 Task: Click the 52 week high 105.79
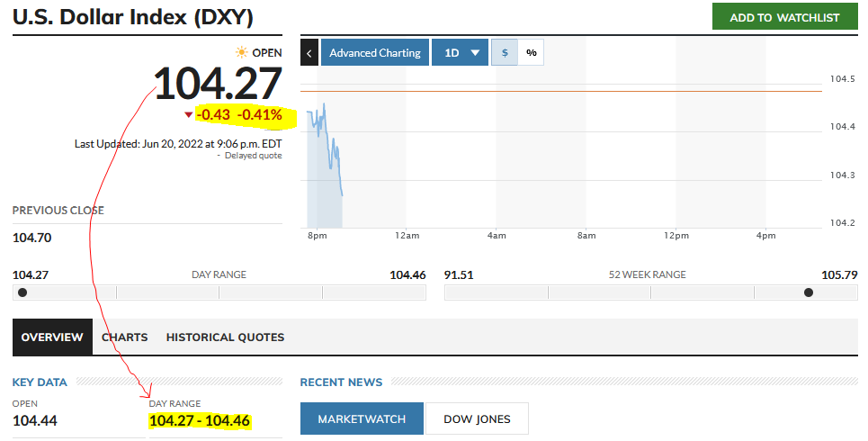coord(840,274)
